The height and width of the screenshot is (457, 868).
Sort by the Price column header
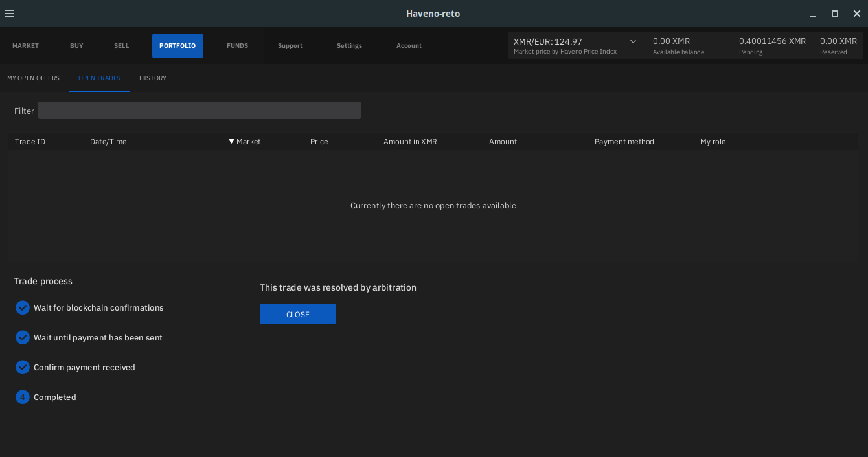coord(319,141)
